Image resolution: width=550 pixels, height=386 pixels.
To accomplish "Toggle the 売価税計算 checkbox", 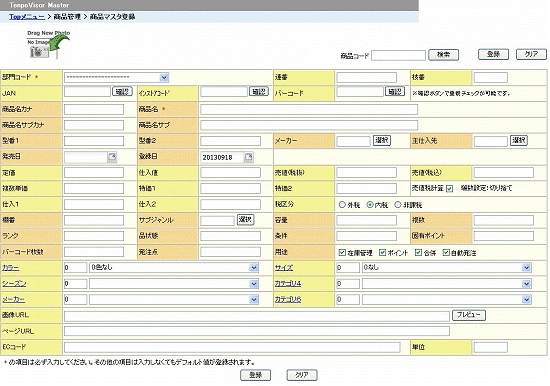I will click(x=449, y=189).
